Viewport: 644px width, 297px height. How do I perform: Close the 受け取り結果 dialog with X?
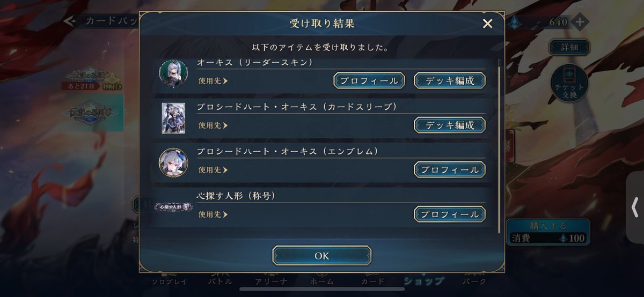[487, 24]
